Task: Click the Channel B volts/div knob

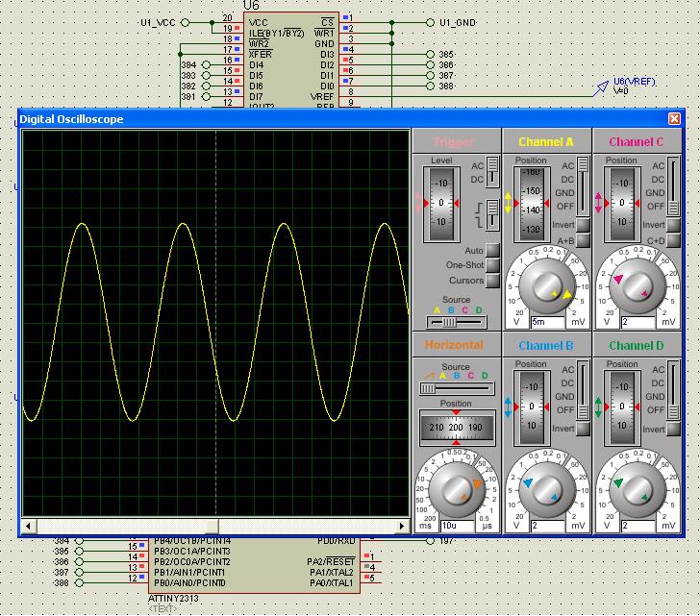Action: [x=546, y=489]
